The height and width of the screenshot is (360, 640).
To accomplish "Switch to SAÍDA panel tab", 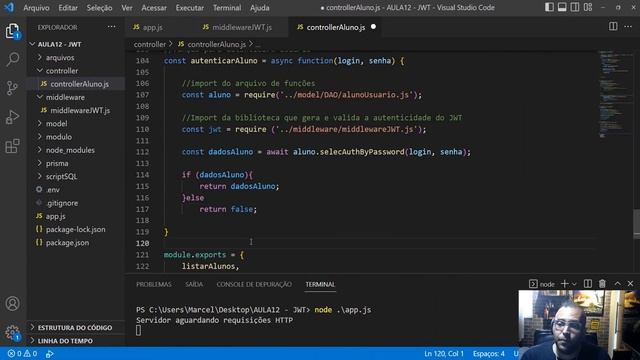I will click(x=194, y=284).
